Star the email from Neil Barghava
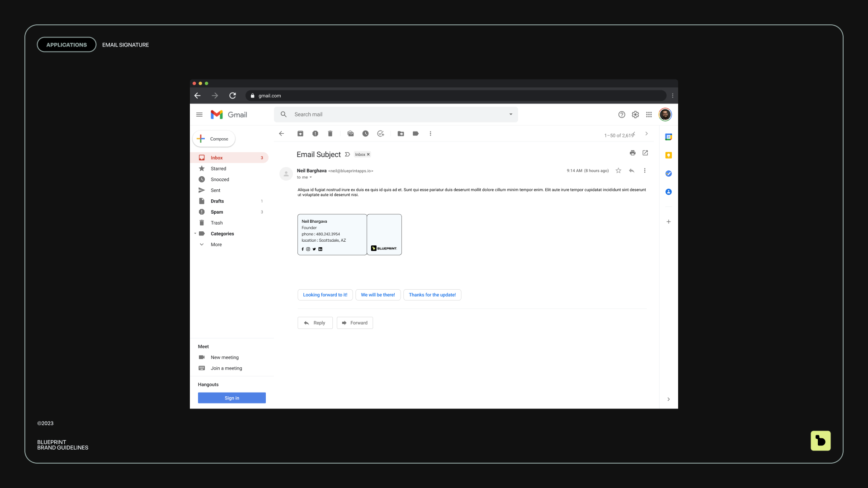Image resolution: width=868 pixels, height=488 pixels. point(618,171)
